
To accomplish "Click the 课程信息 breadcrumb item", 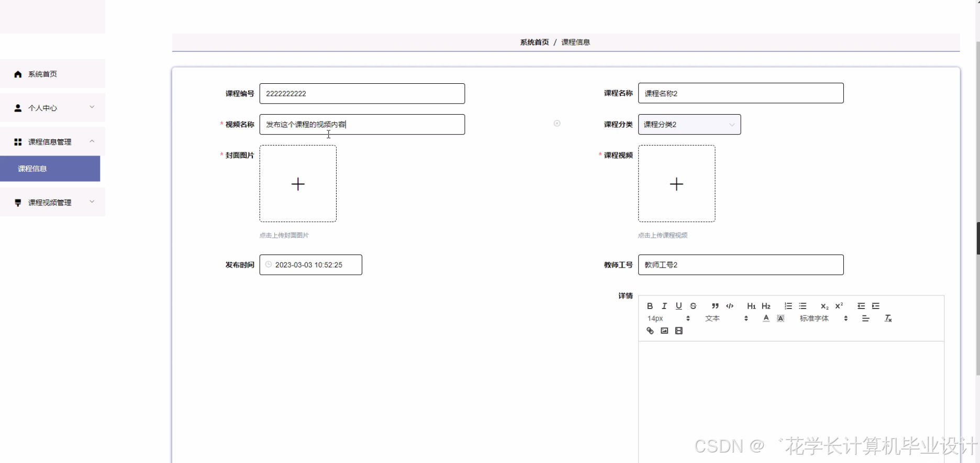I will pyautogui.click(x=575, y=42).
